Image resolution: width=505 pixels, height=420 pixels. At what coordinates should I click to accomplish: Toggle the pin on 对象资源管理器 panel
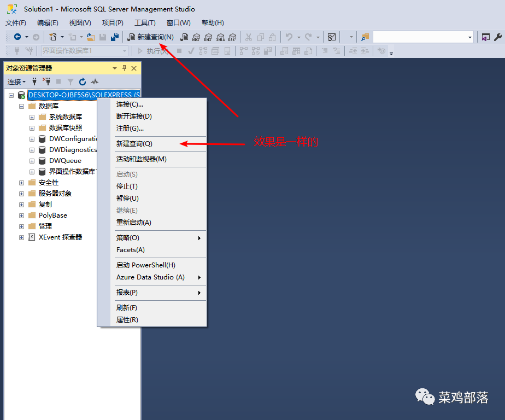124,68
